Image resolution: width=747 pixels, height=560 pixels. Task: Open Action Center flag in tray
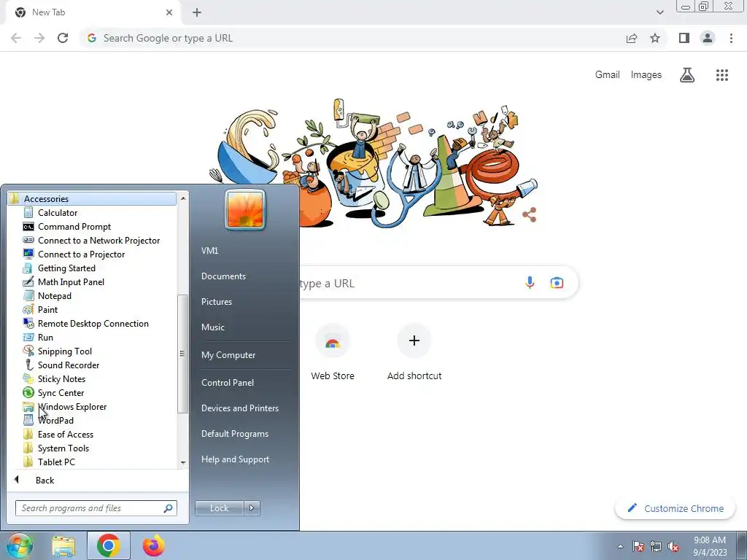point(638,547)
